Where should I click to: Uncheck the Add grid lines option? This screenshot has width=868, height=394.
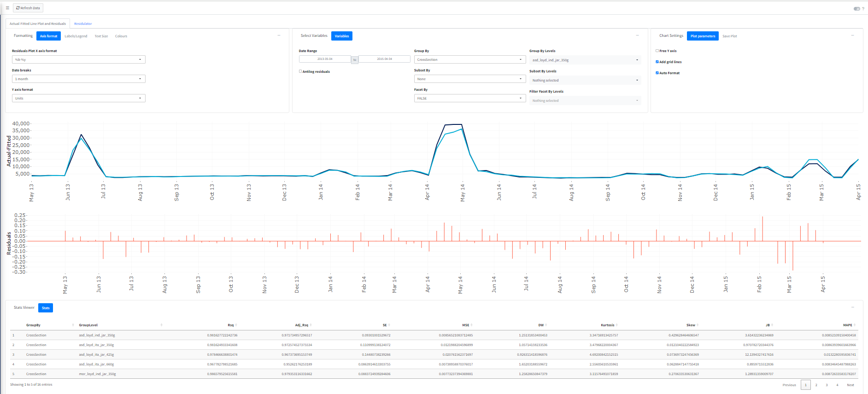657,62
